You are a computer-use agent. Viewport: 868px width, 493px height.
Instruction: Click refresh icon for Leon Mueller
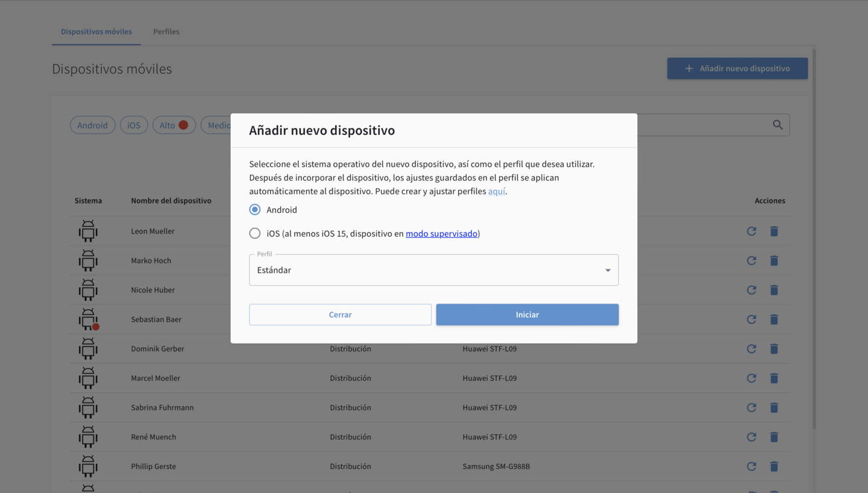point(751,231)
